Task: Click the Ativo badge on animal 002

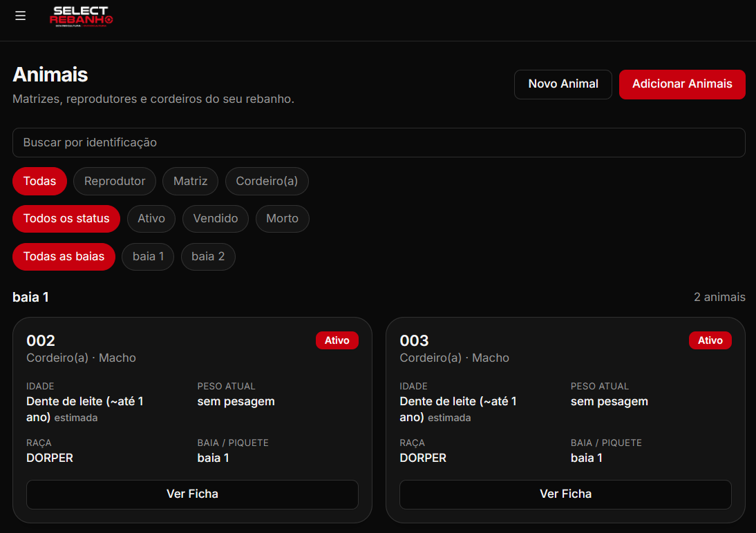Action: [337, 340]
